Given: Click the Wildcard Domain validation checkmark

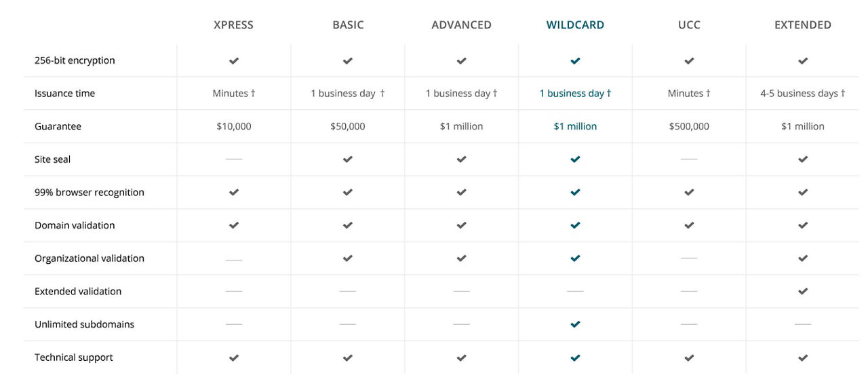Looking at the screenshot, I should 575,225.
